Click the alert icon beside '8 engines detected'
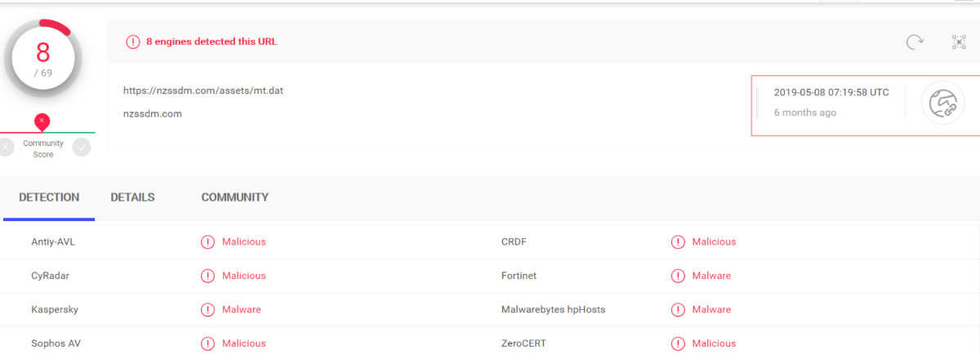Image resolution: width=980 pixels, height=354 pixels. [x=132, y=42]
